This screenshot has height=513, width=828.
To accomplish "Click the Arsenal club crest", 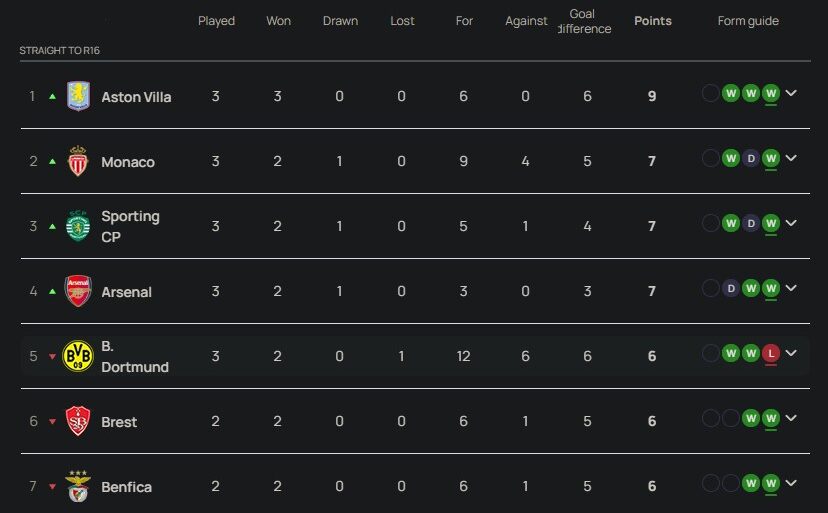I will [78, 291].
